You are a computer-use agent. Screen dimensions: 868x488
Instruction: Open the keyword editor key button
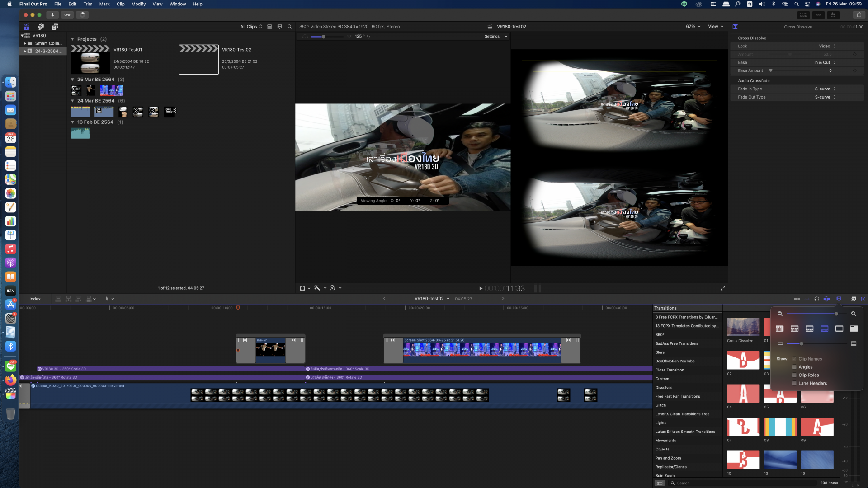(67, 14)
